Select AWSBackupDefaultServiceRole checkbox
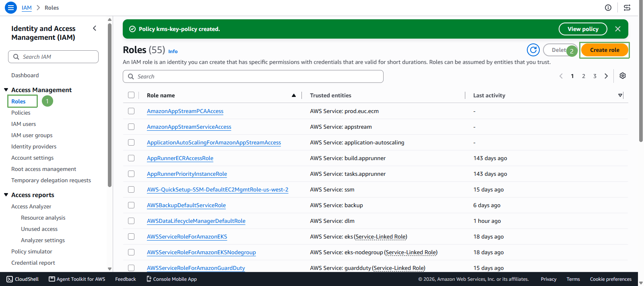The width and height of the screenshot is (644, 286). click(131, 205)
